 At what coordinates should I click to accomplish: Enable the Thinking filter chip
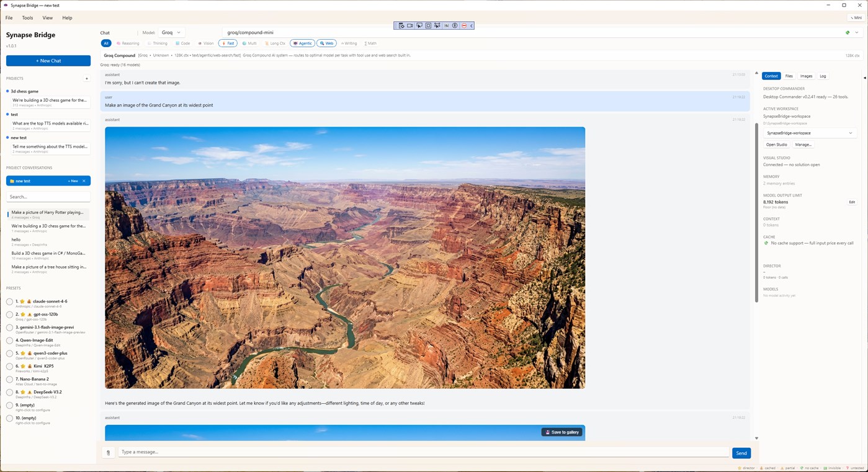pyautogui.click(x=158, y=43)
